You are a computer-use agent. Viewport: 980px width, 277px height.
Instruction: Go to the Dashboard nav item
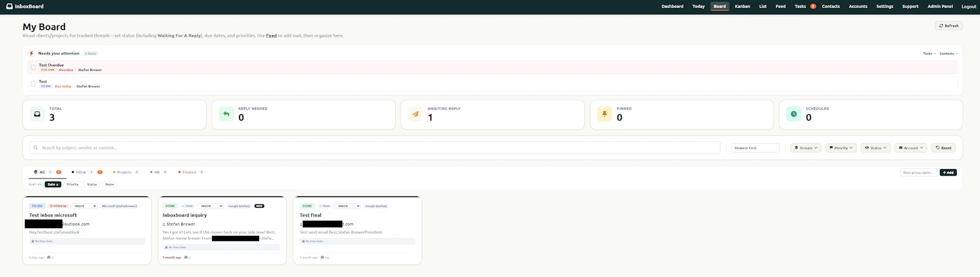673,6
